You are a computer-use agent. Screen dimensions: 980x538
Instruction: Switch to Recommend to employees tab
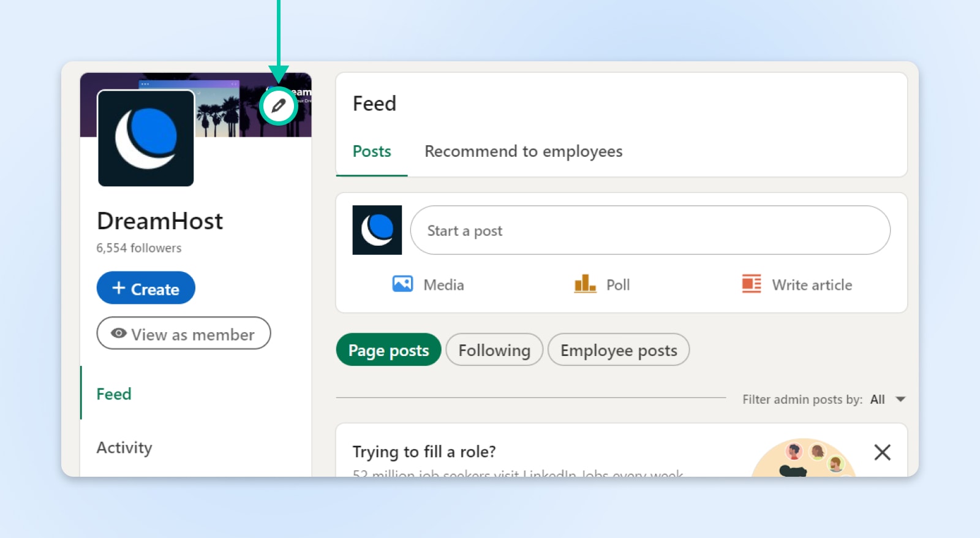tap(523, 151)
